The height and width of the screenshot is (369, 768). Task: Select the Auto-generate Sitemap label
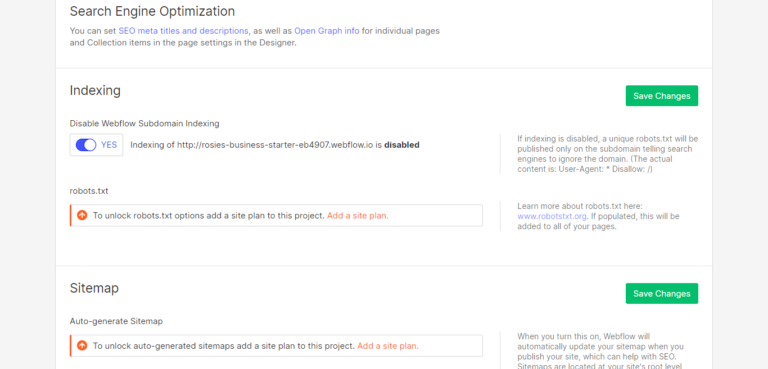click(x=116, y=321)
